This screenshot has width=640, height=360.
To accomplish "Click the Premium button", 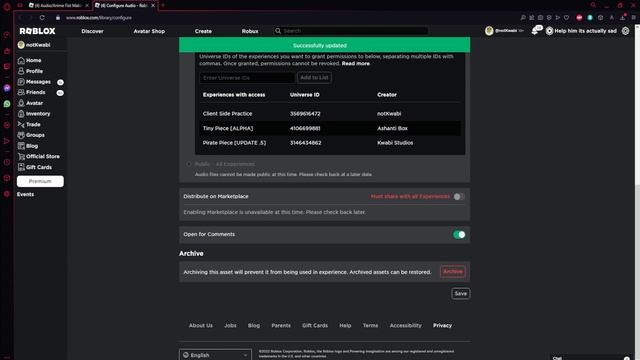I will [x=40, y=181].
